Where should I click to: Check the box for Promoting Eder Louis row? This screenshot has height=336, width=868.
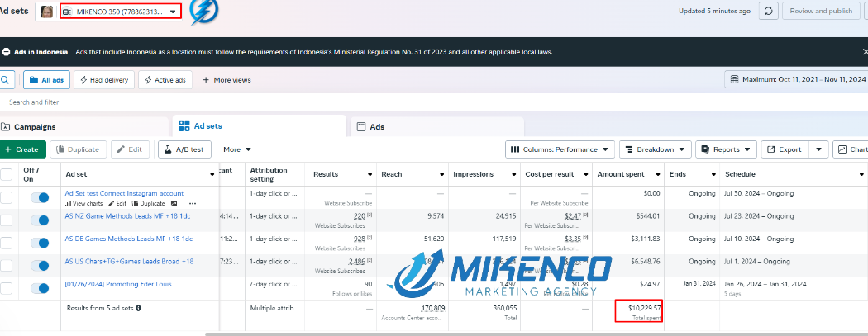click(x=6, y=288)
